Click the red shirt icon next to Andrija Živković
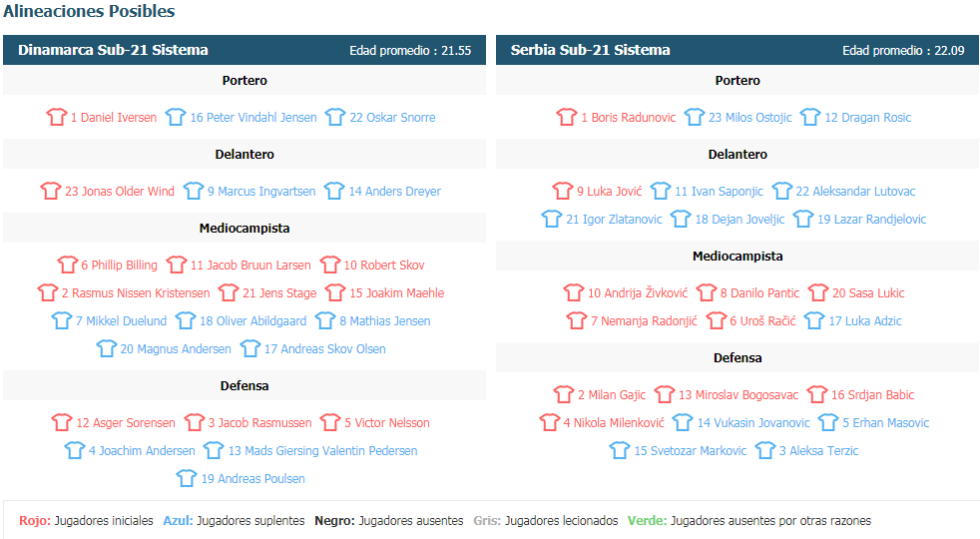980x539 pixels. click(573, 292)
